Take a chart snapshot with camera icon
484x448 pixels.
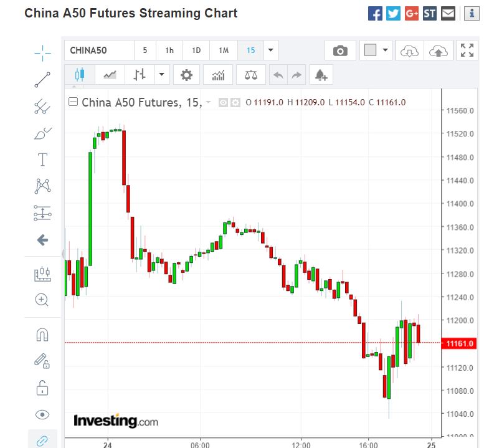click(340, 51)
